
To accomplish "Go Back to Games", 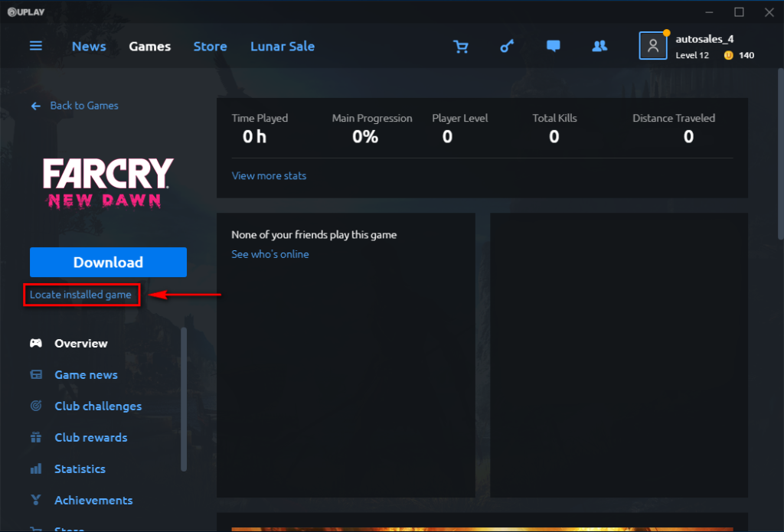I will click(x=84, y=106).
